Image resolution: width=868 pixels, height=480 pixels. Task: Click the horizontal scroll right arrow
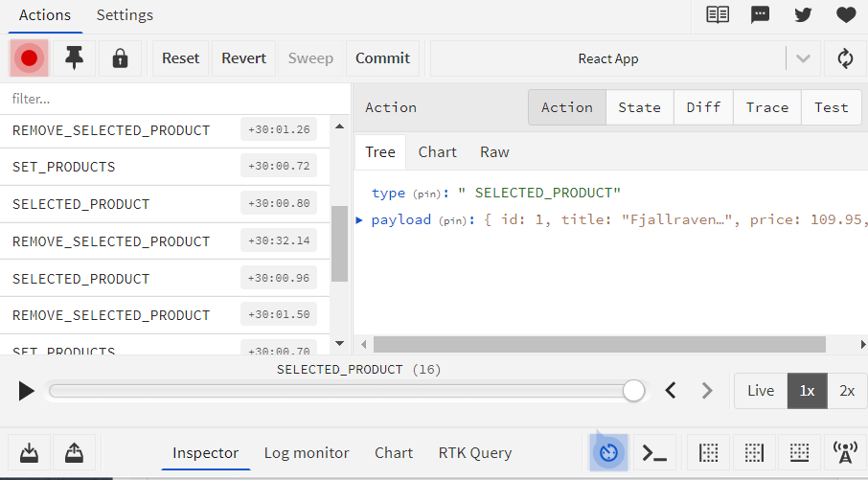(x=862, y=344)
